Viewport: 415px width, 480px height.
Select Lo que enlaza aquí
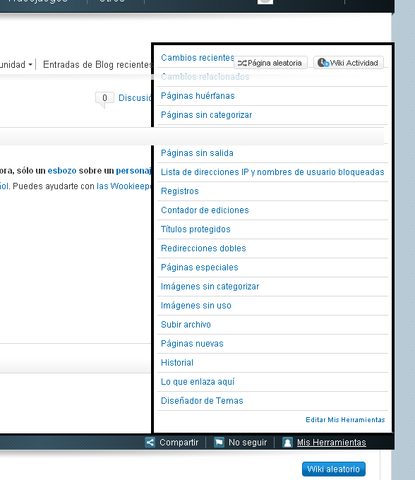[198, 382]
